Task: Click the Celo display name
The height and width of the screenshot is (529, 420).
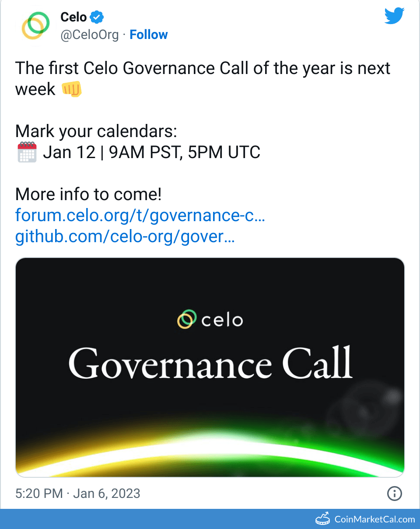Action: pos(73,18)
